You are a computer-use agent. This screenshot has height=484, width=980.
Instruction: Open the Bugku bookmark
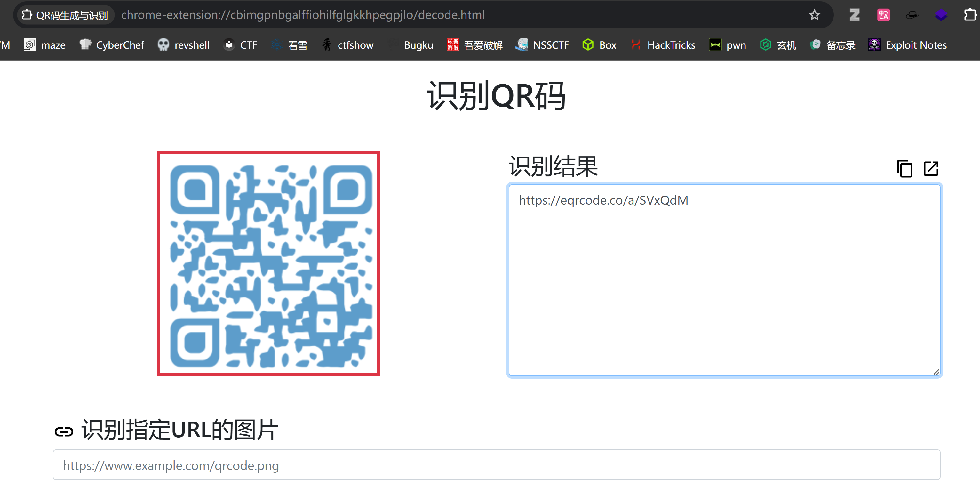coord(410,45)
